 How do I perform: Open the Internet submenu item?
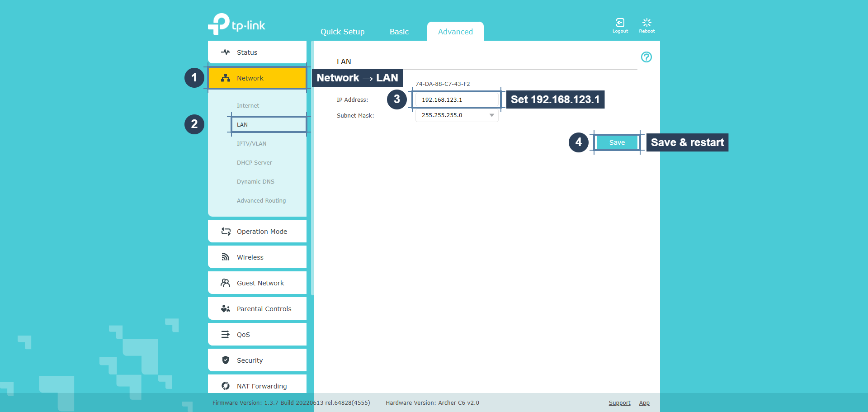[248, 106]
